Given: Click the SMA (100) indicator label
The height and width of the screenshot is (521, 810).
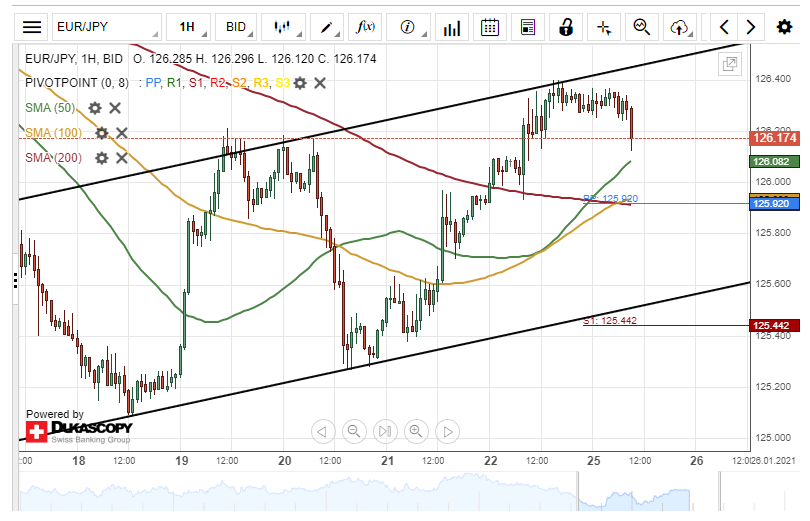Looking at the screenshot, I should point(53,133).
